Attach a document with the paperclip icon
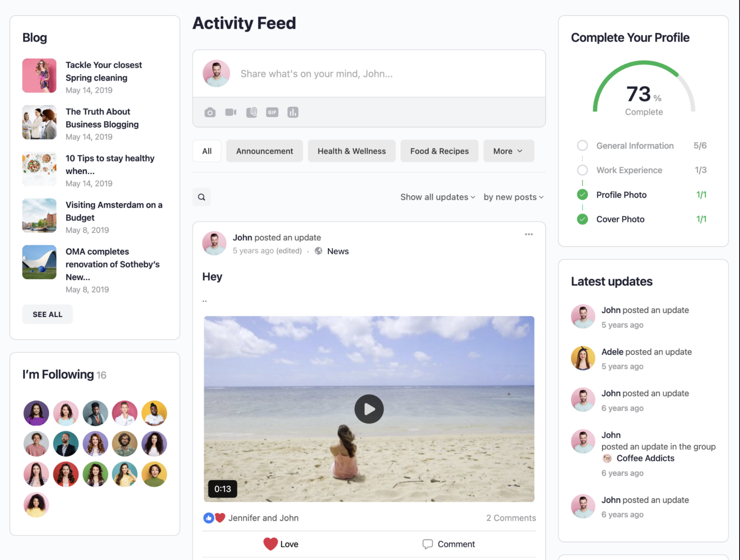740x560 pixels. [251, 112]
